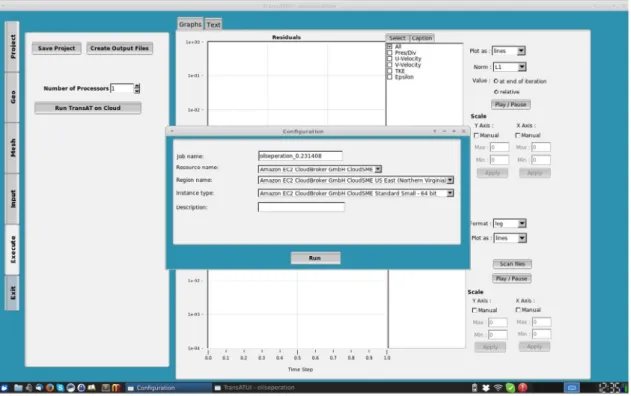Click the upper Play / Pause button
The image size is (631, 396).
(x=511, y=104)
